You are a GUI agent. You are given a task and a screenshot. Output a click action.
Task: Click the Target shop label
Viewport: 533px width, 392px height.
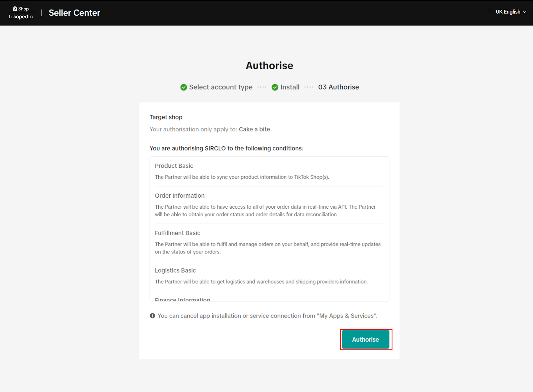[x=166, y=117]
